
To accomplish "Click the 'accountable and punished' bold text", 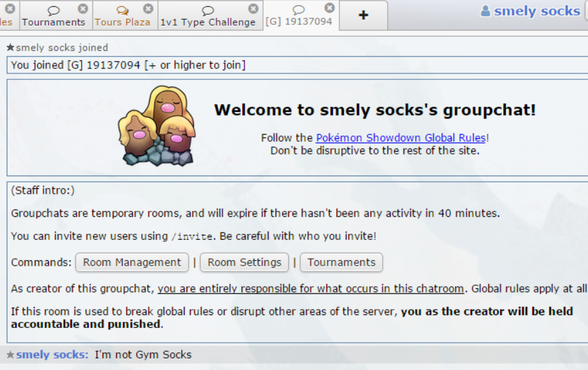I will [x=85, y=325].
